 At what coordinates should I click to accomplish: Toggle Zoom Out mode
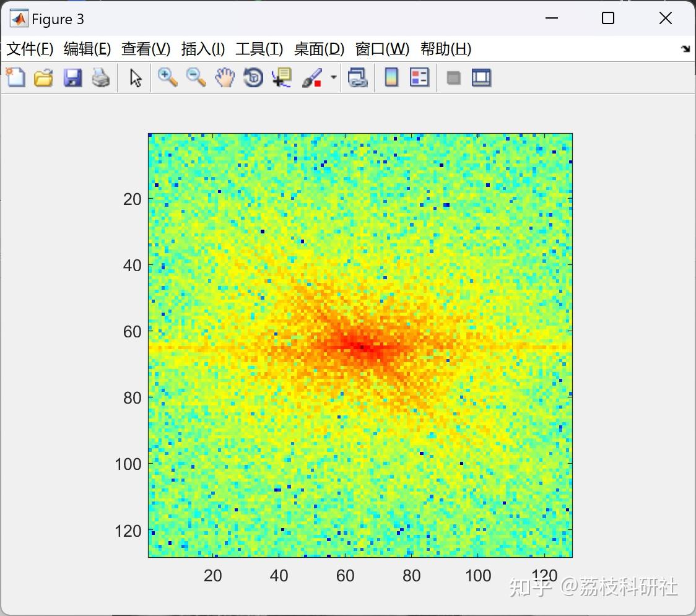[x=196, y=77]
